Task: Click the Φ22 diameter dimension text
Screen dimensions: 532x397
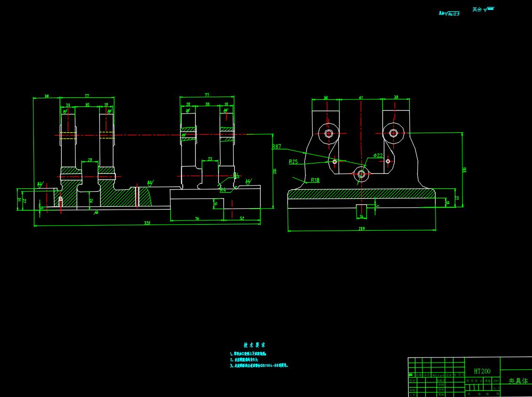Action: pyautogui.click(x=378, y=155)
